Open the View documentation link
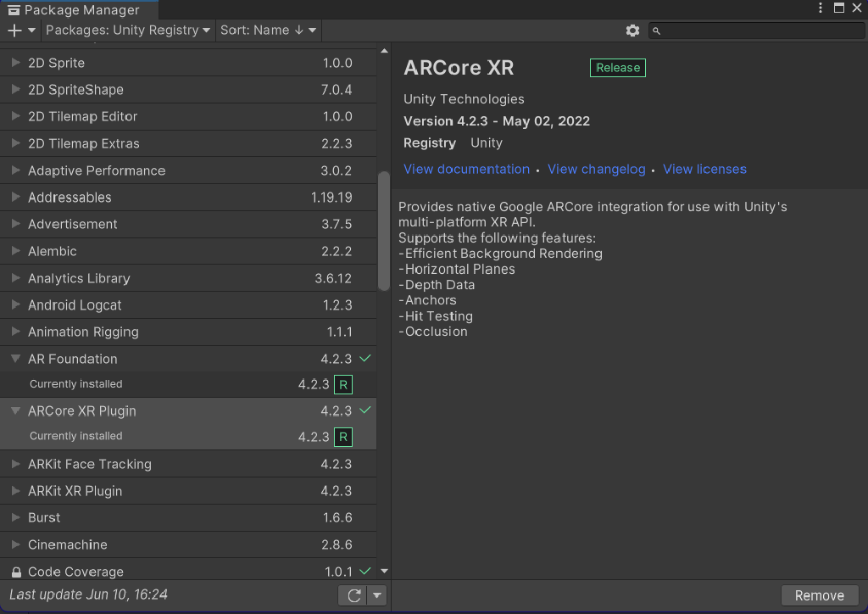The height and width of the screenshot is (614, 868). tap(466, 169)
